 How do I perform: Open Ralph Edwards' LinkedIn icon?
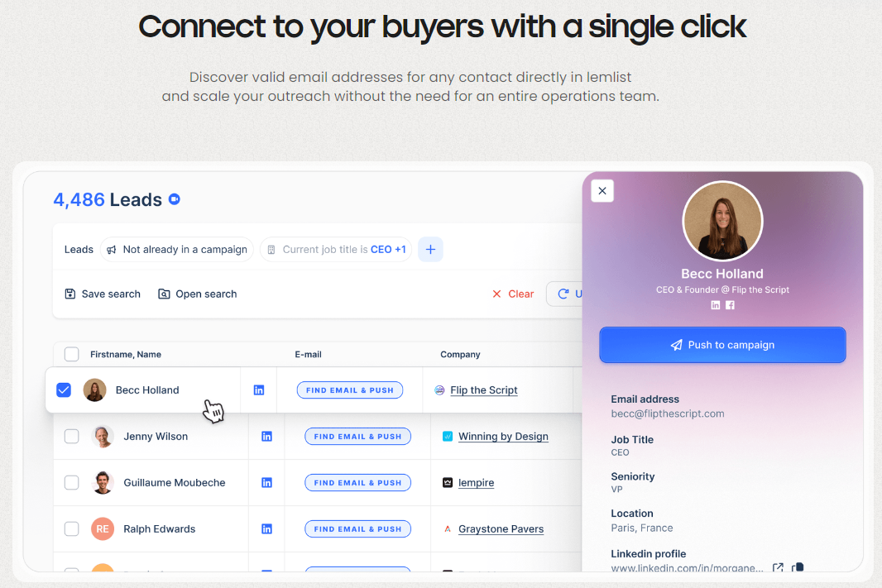click(x=266, y=529)
